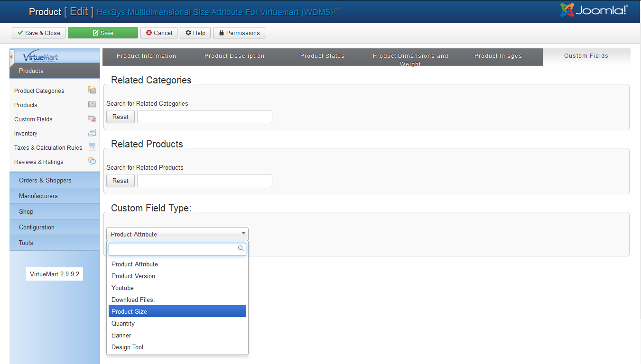Viewport: 641px width, 364px height.
Task: Click the dropdown filter search box
Action: tap(173, 249)
